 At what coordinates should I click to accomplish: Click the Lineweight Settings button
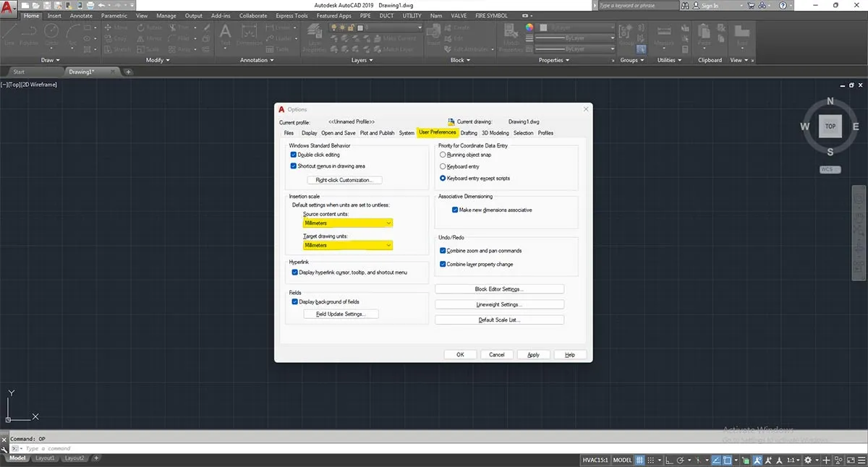tap(499, 304)
